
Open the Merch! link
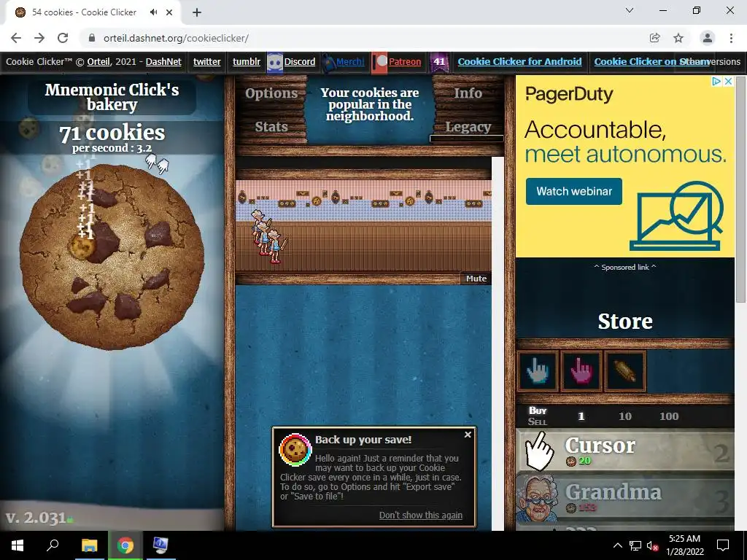point(350,61)
